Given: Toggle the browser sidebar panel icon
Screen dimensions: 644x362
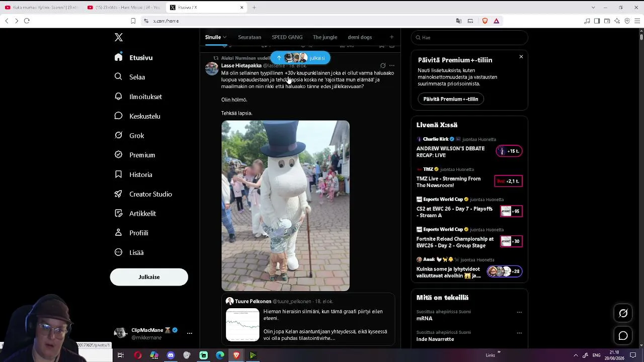Looking at the screenshot, I should [597, 21].
